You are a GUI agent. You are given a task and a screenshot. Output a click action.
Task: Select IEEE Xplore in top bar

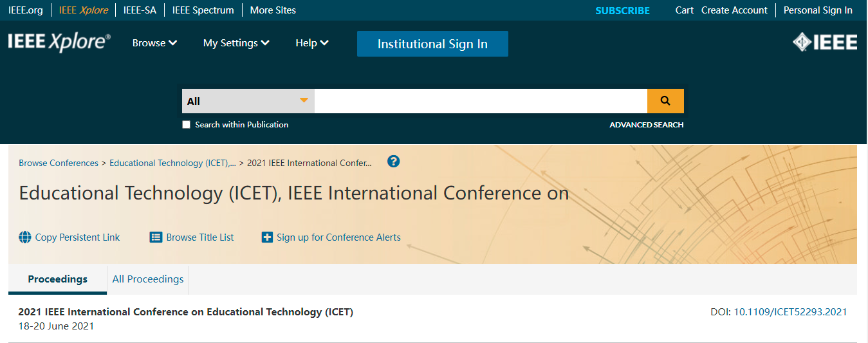[x=84, y=10]
